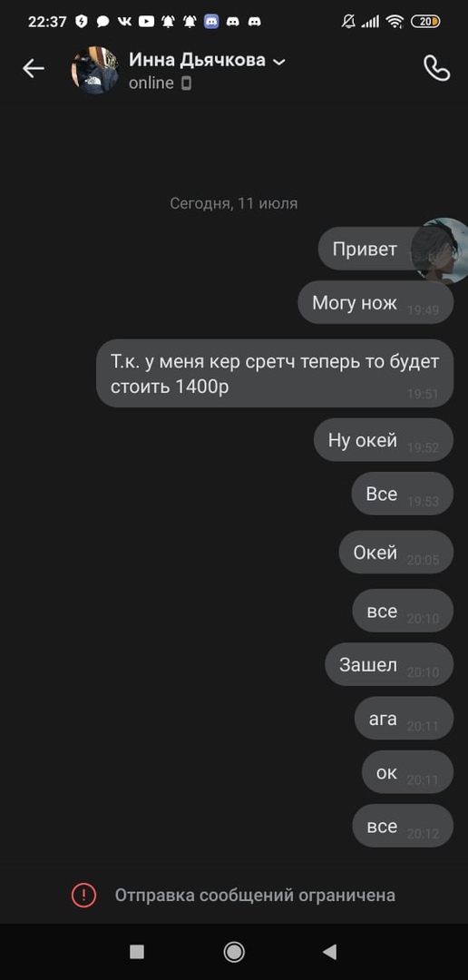Tap the "Зашел" message bubble
The height and width of the screenshot is (980, 468).
point(389,664)
